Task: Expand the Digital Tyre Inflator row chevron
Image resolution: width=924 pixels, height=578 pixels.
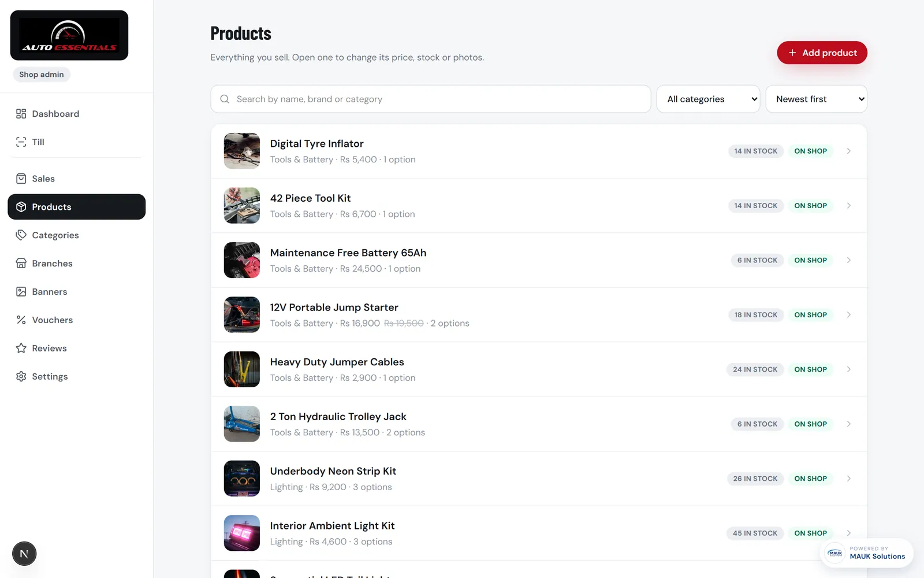Action: click(849, 151)
